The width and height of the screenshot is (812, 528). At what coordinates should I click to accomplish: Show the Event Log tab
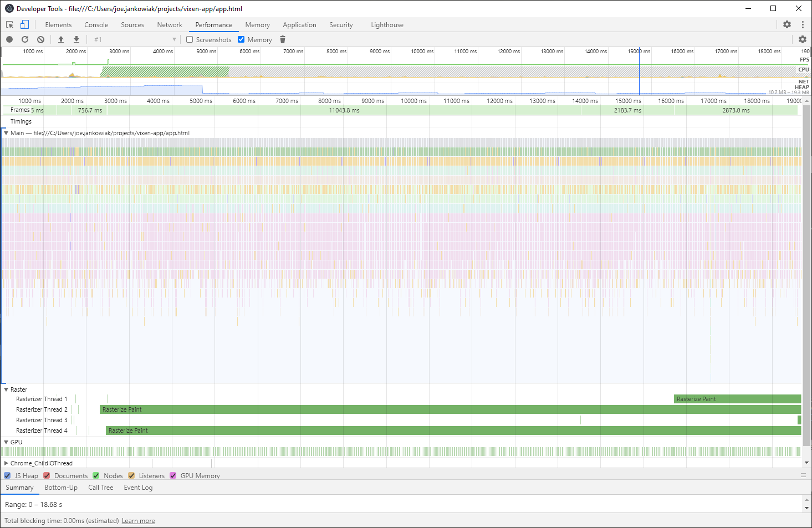(138, 488)
